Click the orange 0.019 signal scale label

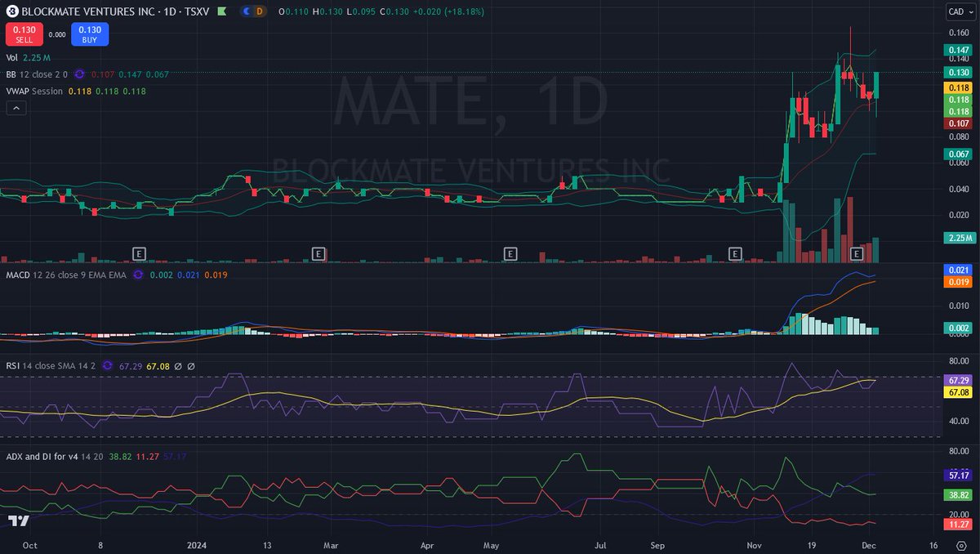[958, 282]
